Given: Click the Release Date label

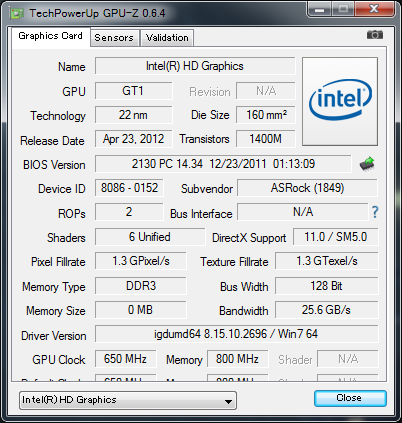Looking at the screenshot, I should (52, 141).
